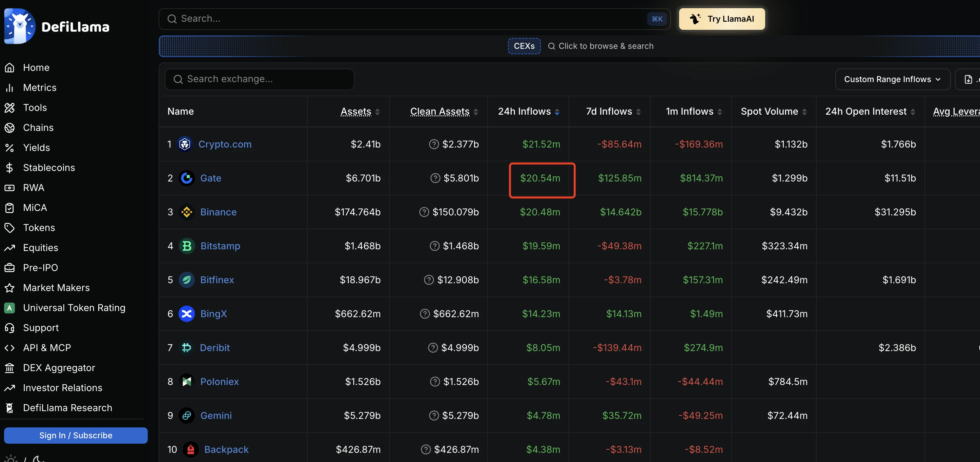Click the Yields percent icon

[9, 148]
